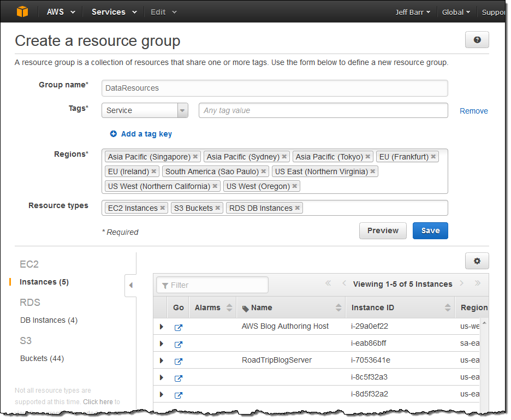
Task: Click the Save button
Action: click(x=430, y=230)
